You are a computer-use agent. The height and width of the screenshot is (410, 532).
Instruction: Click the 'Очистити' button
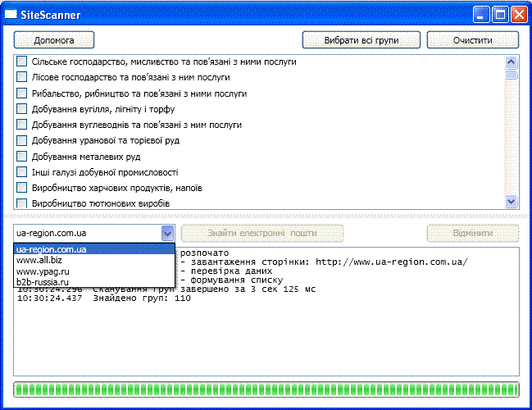pos(473,40)
